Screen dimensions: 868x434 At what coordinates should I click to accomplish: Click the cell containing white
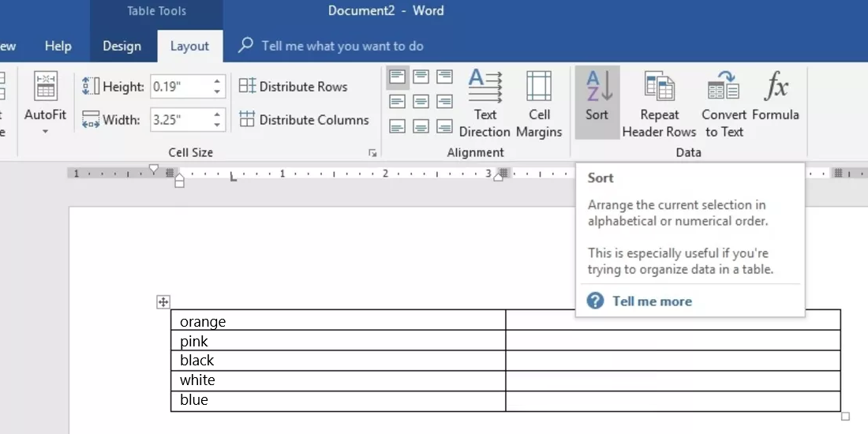click(x=339, y=380)
